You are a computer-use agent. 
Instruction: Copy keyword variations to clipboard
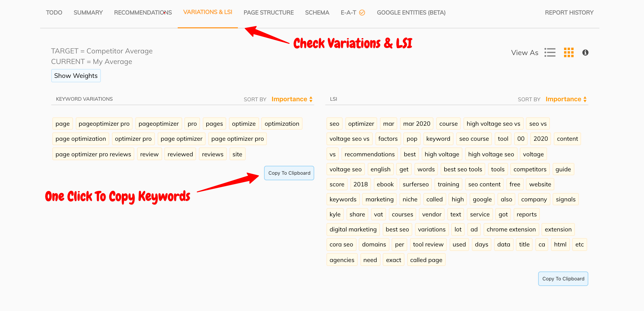point(289,173)
